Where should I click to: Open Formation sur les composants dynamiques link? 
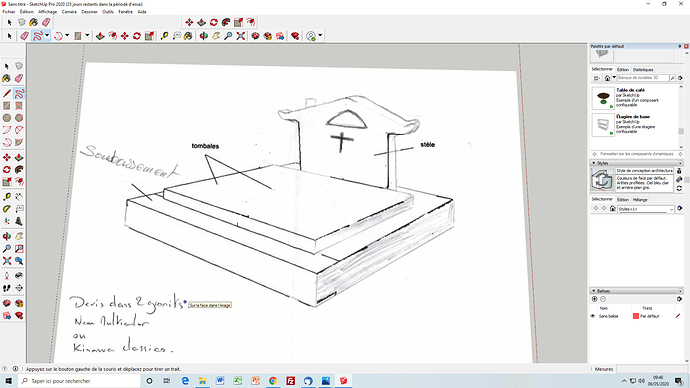point(636,154)
